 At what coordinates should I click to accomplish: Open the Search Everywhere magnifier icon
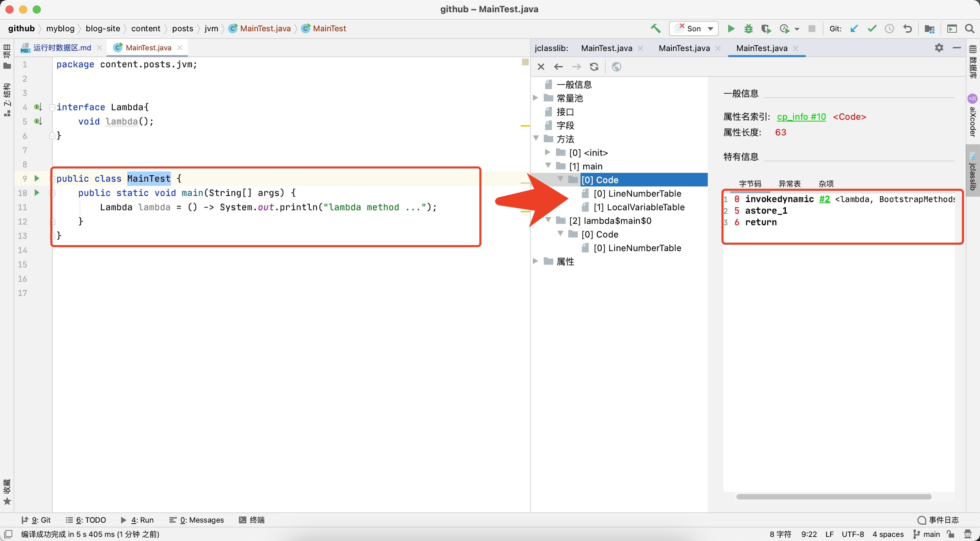970,29
